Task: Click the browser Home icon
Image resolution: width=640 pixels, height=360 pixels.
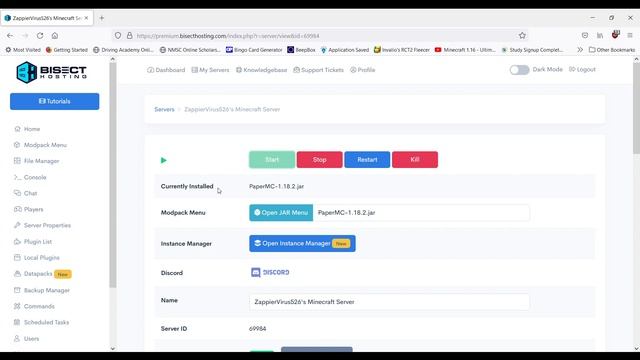Action: tap(55, 36)
